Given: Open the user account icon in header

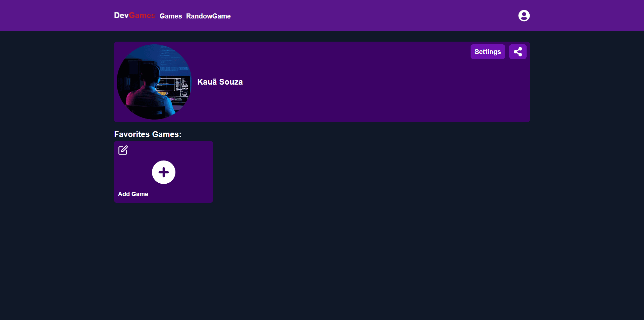Looking at the screenshot, I should pyautogui.click(x=524, y=16).
